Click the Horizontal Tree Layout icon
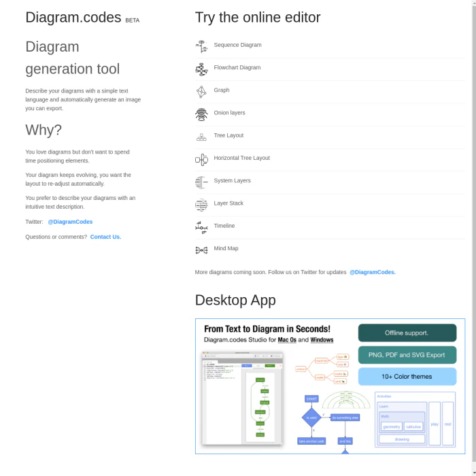476x476 pixels. pos(201,160)
